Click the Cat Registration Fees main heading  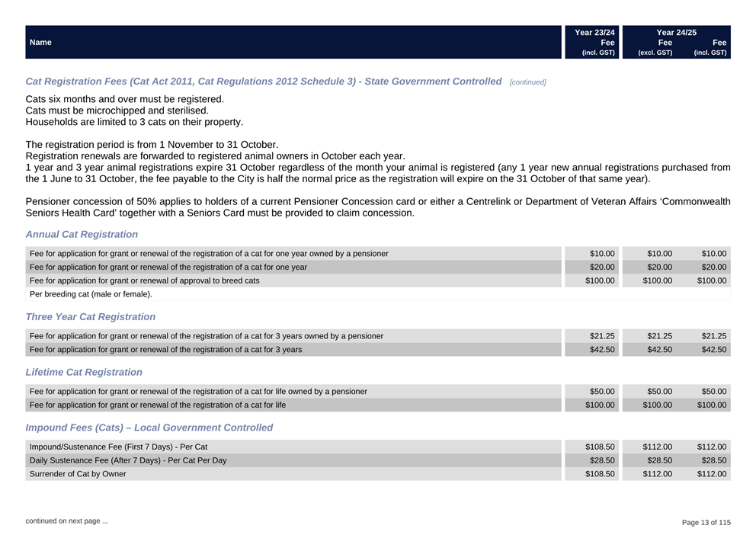263,81
